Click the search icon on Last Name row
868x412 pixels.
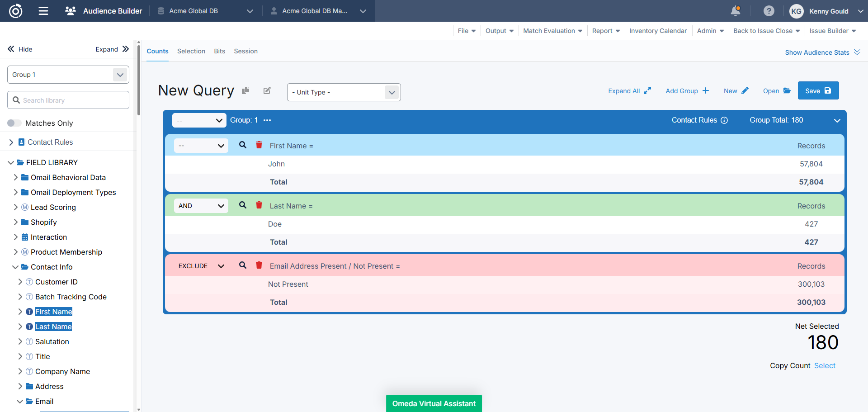243,205
